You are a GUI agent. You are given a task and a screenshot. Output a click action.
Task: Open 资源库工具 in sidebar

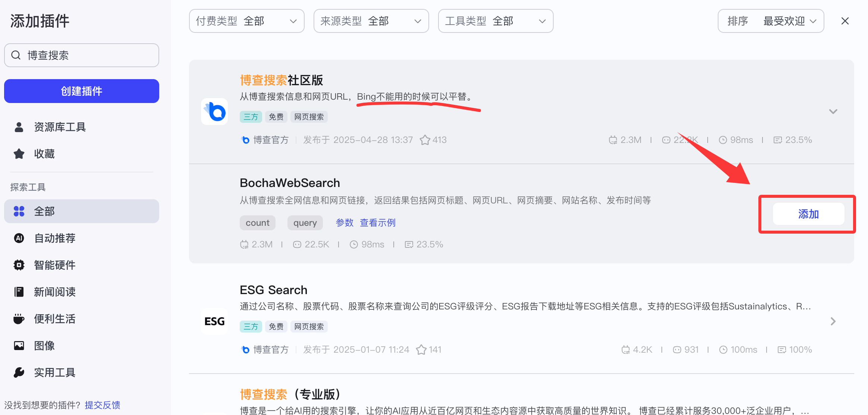coord(60,127)
